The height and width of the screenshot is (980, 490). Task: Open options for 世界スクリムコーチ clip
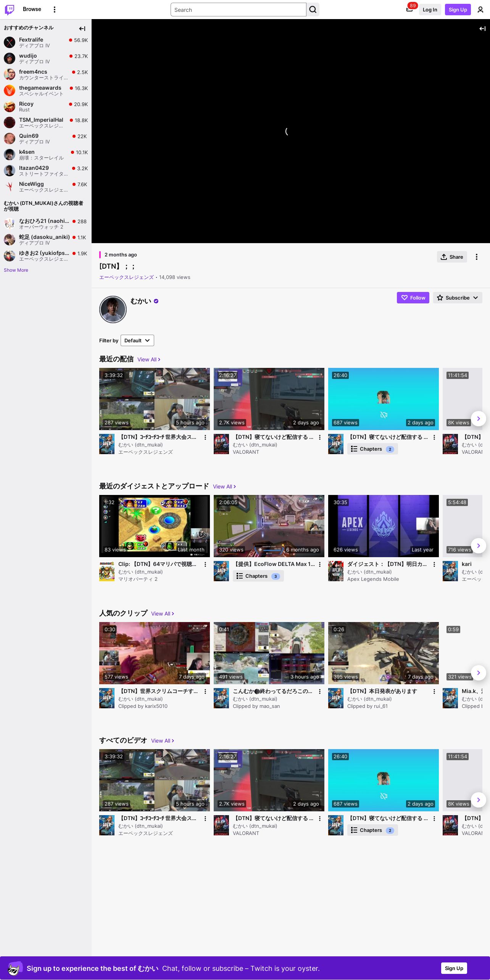205,691
